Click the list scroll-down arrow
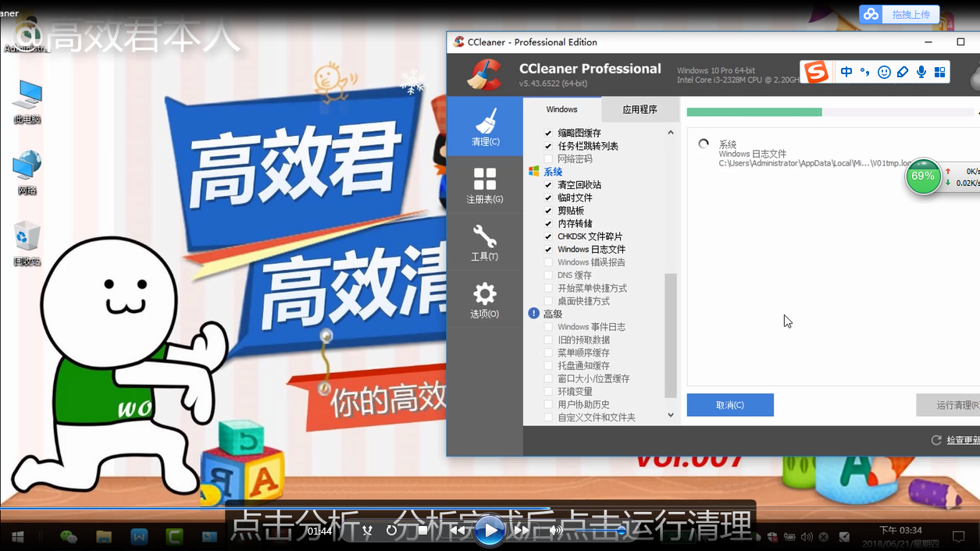 [671, 415]
